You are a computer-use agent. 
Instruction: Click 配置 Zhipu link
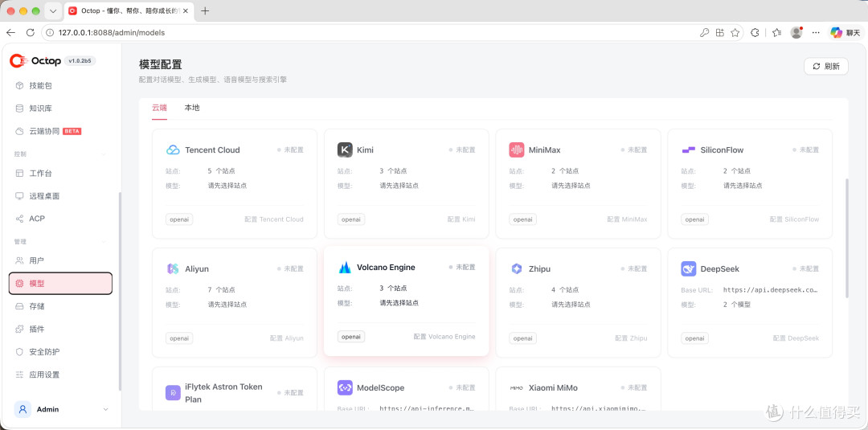coord(631,338)
